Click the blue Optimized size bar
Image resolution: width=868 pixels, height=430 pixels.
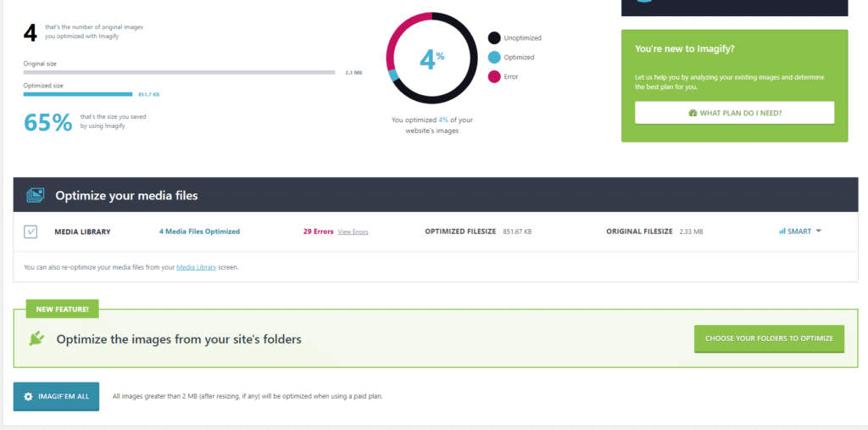click(78, 94)
